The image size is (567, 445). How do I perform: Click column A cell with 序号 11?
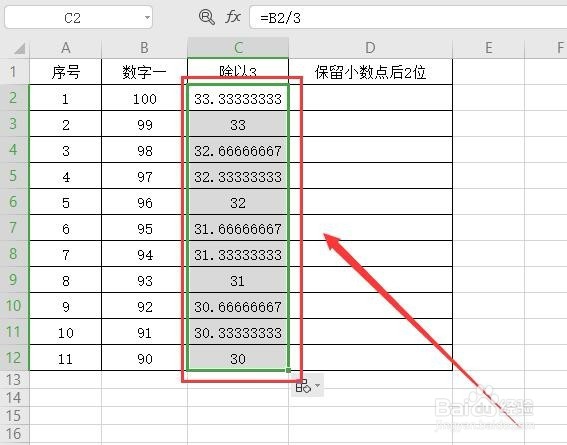click(65, 358)
